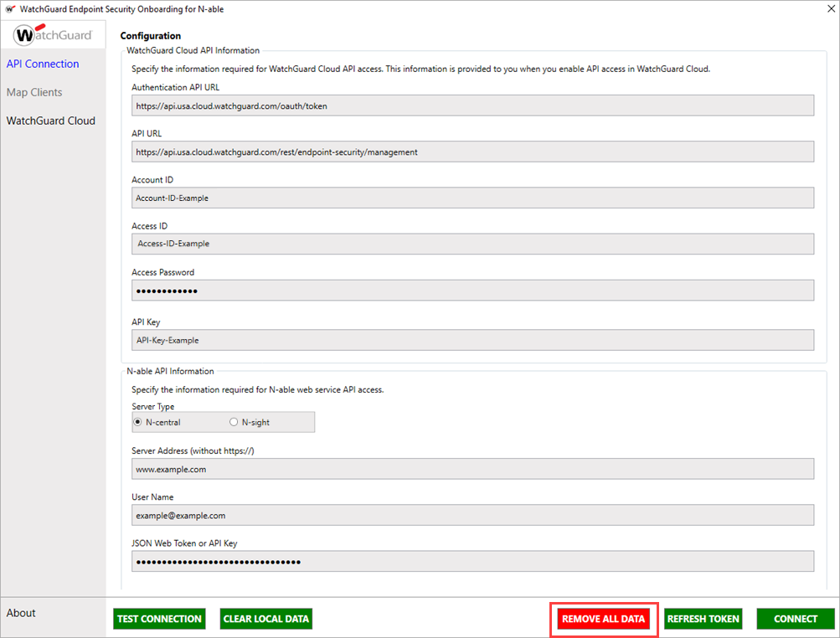
Task: Click the TEST CONNECTION button
Action: [159, 619]
